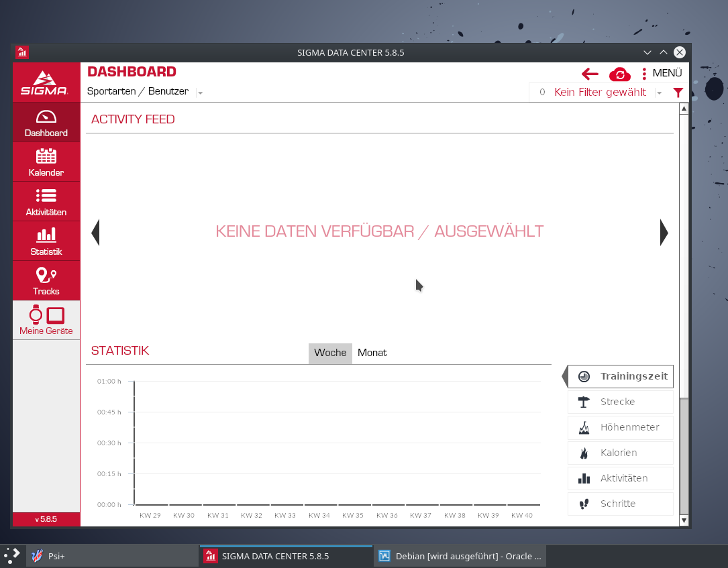This screenshot has height=568, width=728.
Task: Open the Statistik sidebar section
Action: pyautogui.click(x=46, y=241)
